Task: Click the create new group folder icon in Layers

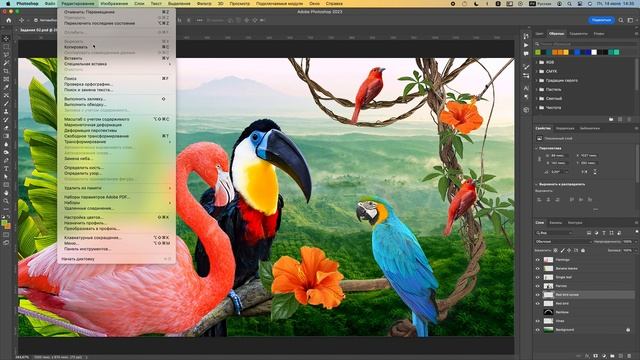Action: coord(612,356)
